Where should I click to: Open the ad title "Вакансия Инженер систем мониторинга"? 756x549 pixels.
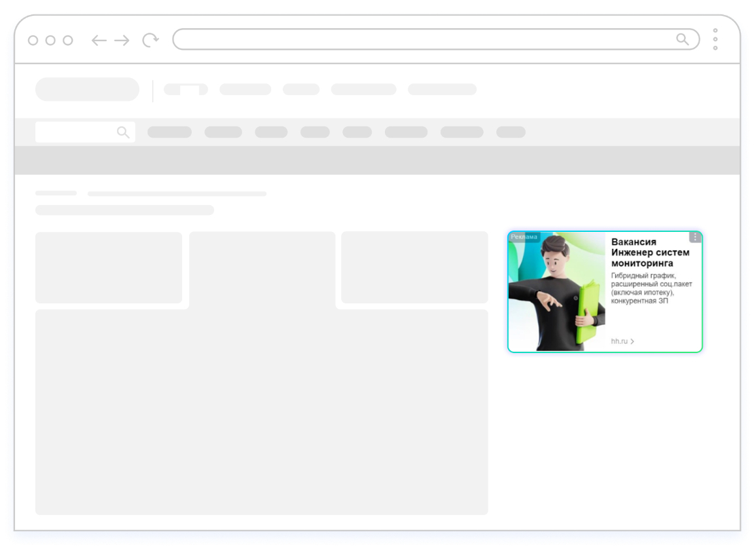click(650, 252)
